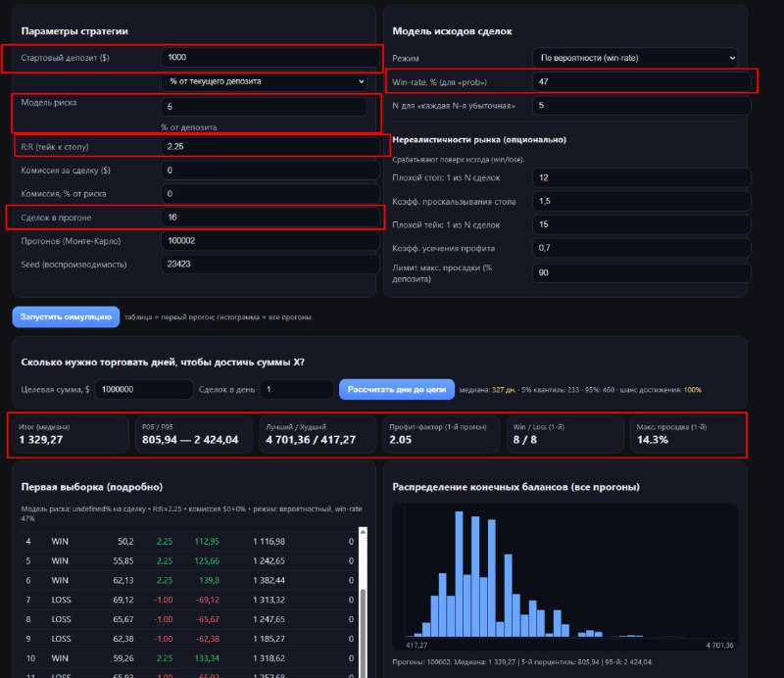Click the Прогонов (Монте-Карло) input field

(x=269, y=240)
